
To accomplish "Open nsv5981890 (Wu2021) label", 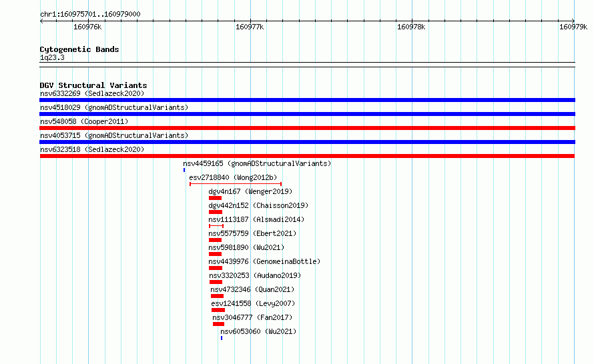I will [x=246, y=247].
